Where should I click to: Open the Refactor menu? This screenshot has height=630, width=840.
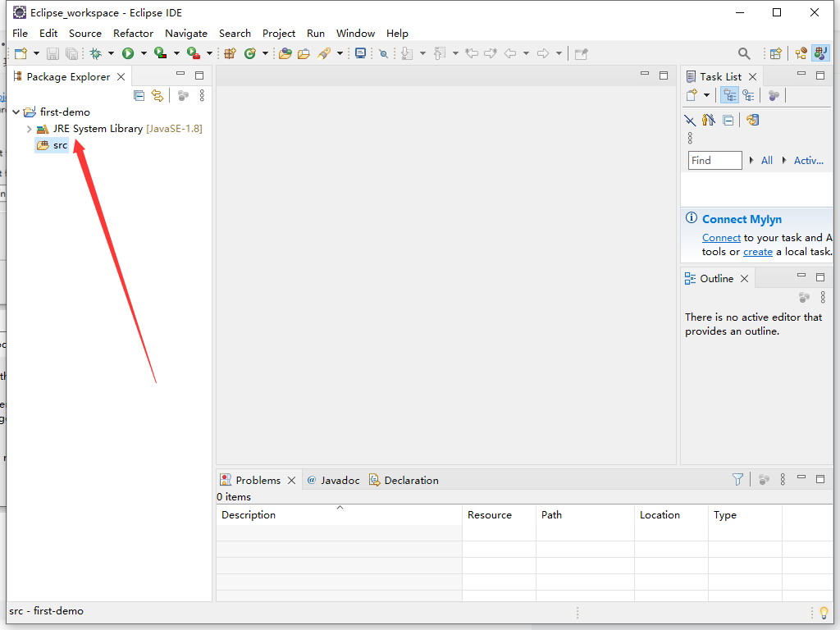pos(134,33)
